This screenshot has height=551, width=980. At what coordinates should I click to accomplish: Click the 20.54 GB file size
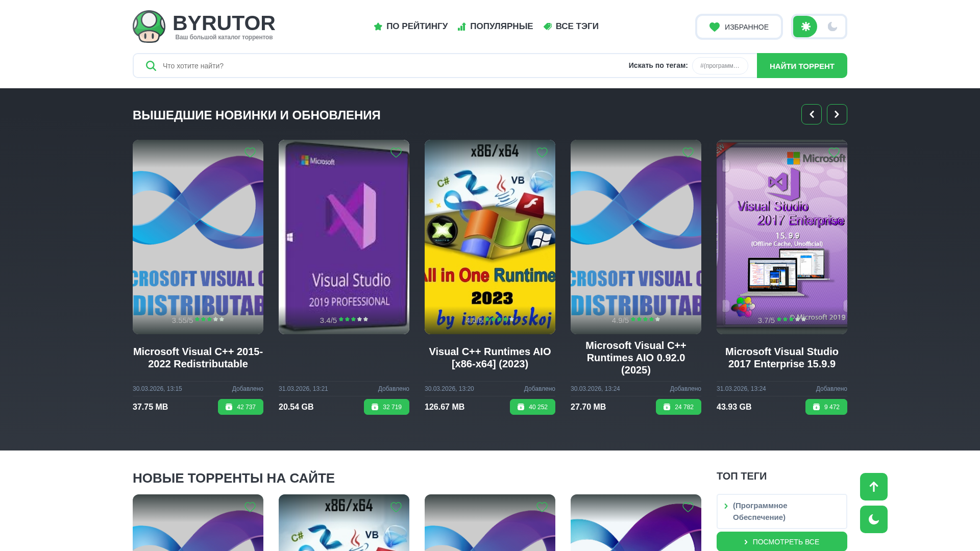click(x=296, y=407)
